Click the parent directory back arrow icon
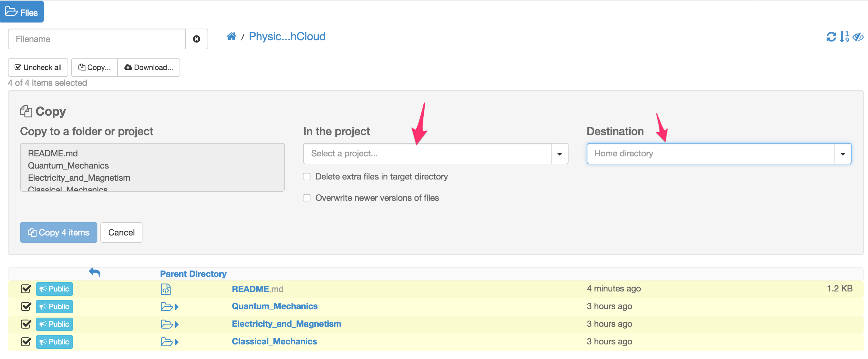The width and height of the screenshot is (868, 359). coord(95,273)
